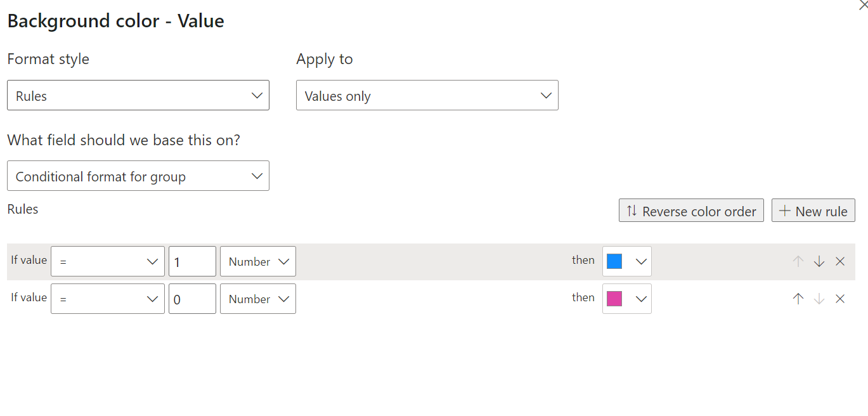Click the Reverse color order button
Image resolution: width=868 pixels, height=416 pixels.
(691, 210)
